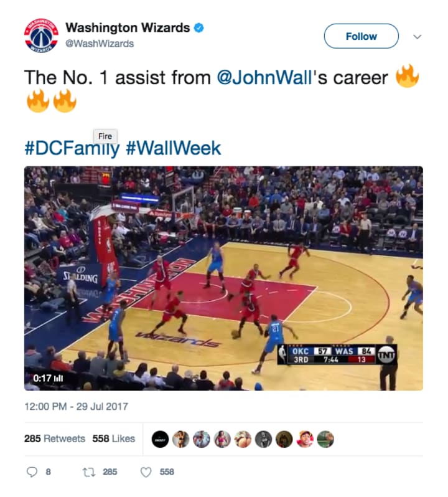The height and width of the screenshot is (497, 448).
Task: Open the @JohnWall mention link
Action: [x=264, y=78]
